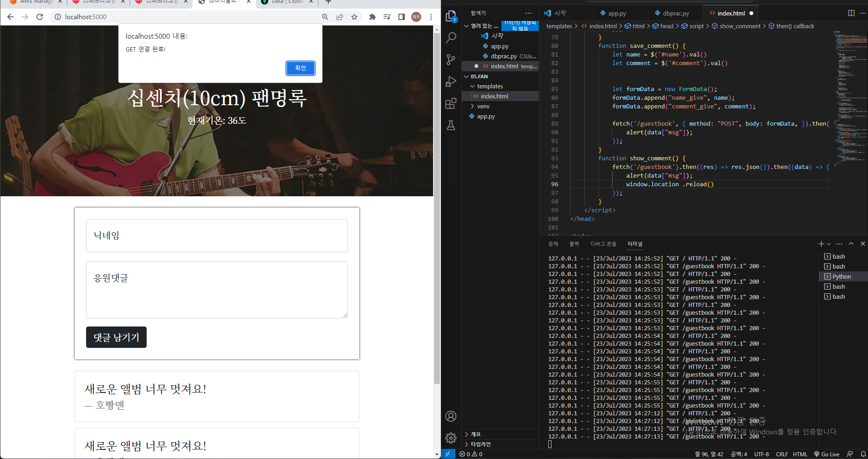Open the notifications bell in status bar

(863, 454)
